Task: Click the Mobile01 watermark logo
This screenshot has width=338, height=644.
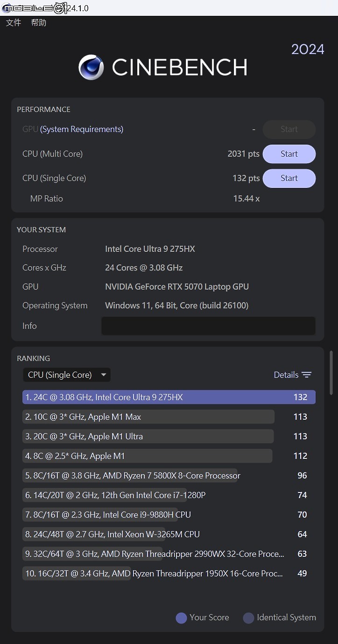Action: 34,8
